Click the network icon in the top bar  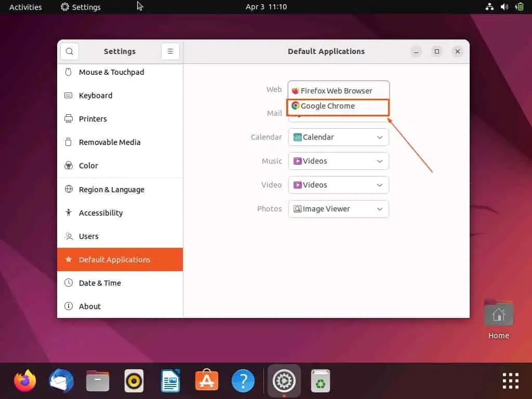pos(489,7)
